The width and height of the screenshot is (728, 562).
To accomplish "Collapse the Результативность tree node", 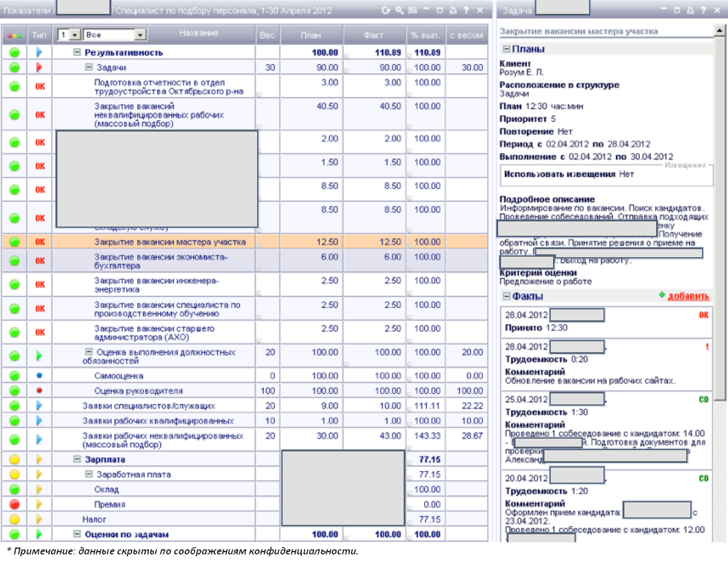I will (77, 53).
